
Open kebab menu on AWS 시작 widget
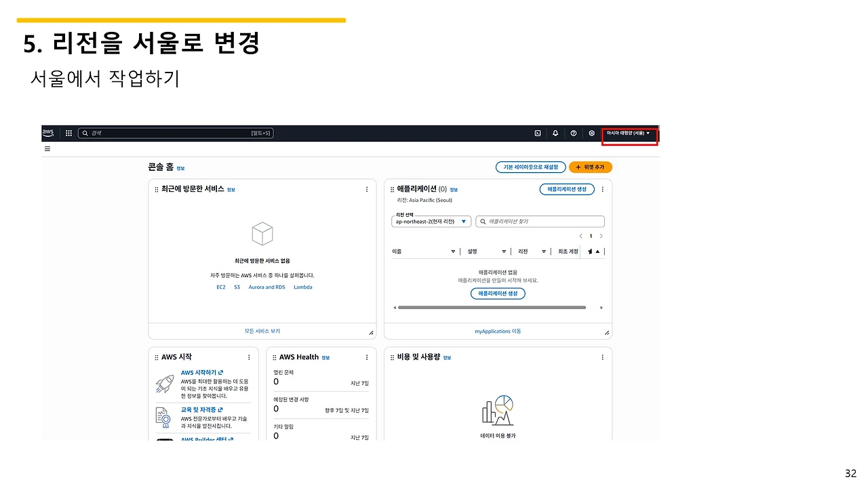click(x=249, y=357)
